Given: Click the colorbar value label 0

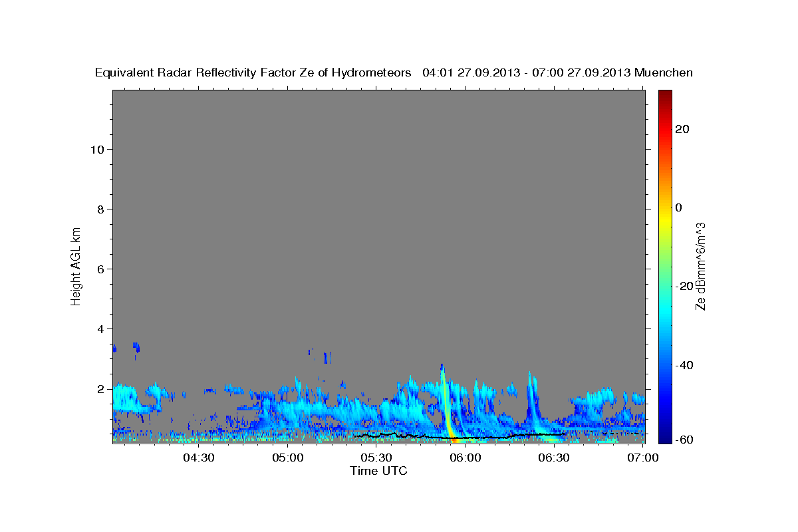Looking at the screenshot, I should click(679, 207).
